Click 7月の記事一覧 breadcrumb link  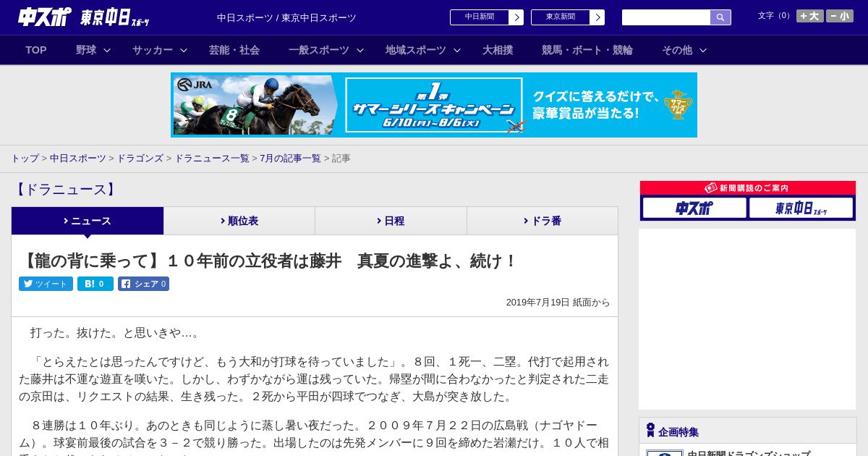(x=290, y=158)
